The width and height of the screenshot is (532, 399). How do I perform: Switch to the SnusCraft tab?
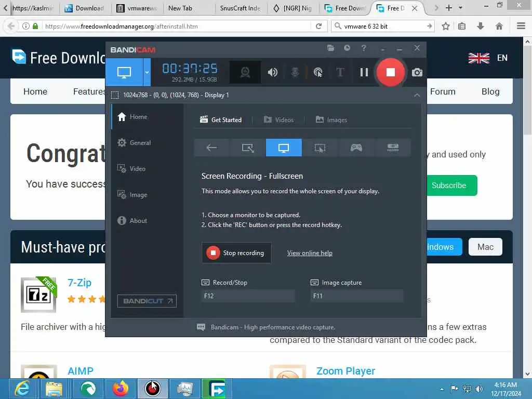click(240, 8)
